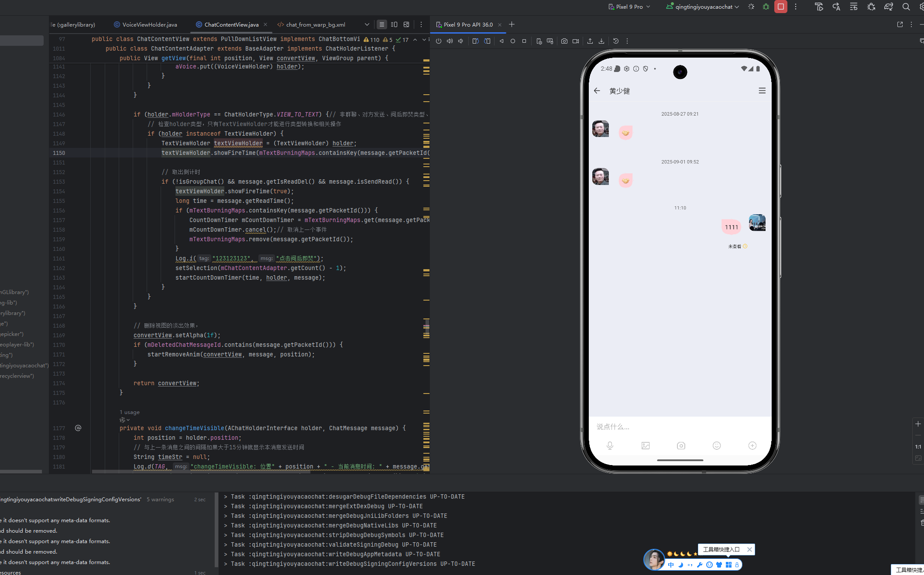Open device UI settings shortcuts
924x575 pixels.
(x=539, y=41)
